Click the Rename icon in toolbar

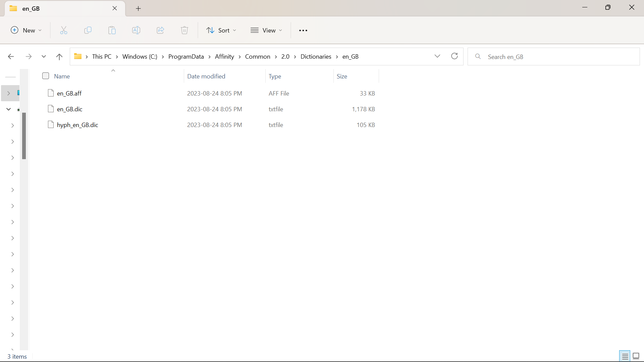point(136,31)
